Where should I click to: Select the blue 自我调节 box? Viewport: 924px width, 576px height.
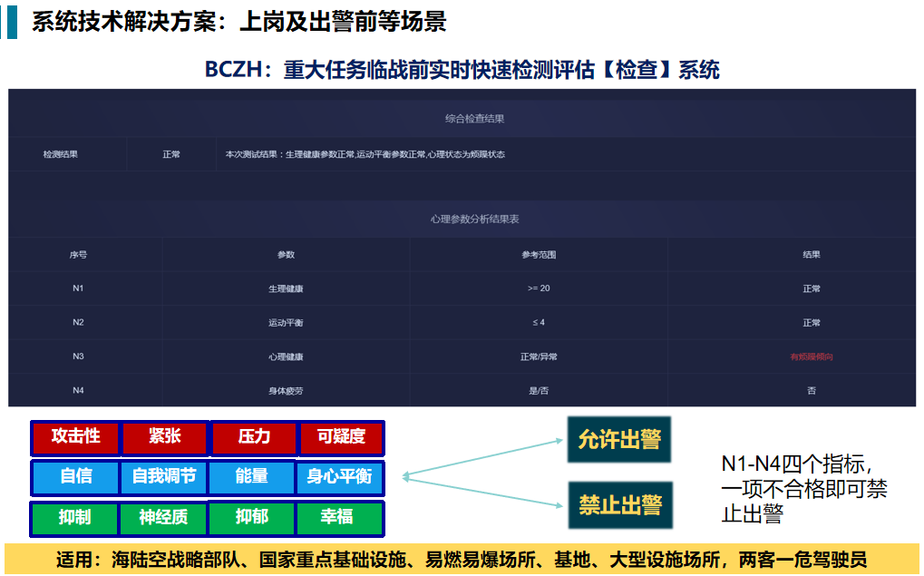pos(164,477)
